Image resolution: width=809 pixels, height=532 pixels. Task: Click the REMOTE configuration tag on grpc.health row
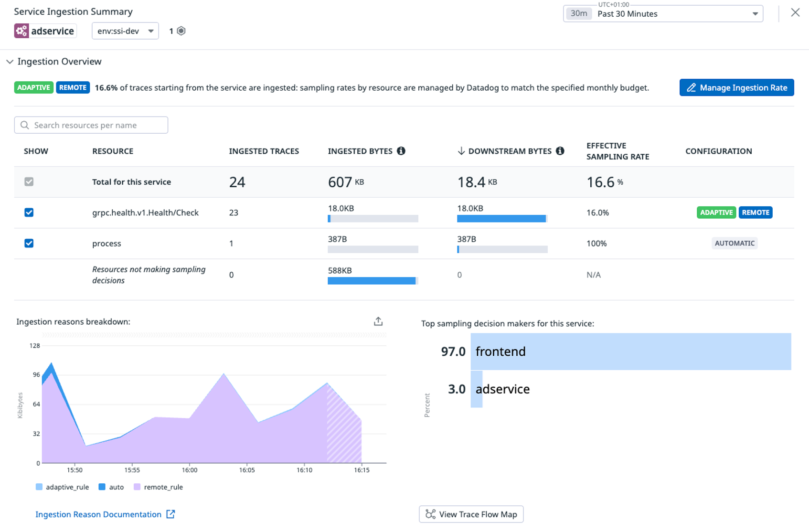756,213
